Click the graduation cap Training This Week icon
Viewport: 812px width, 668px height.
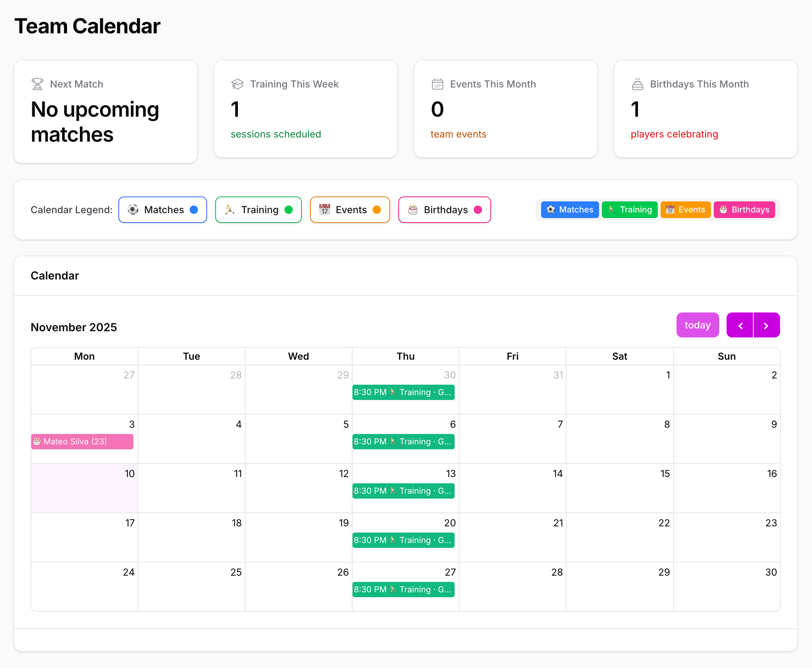(237, 84)
